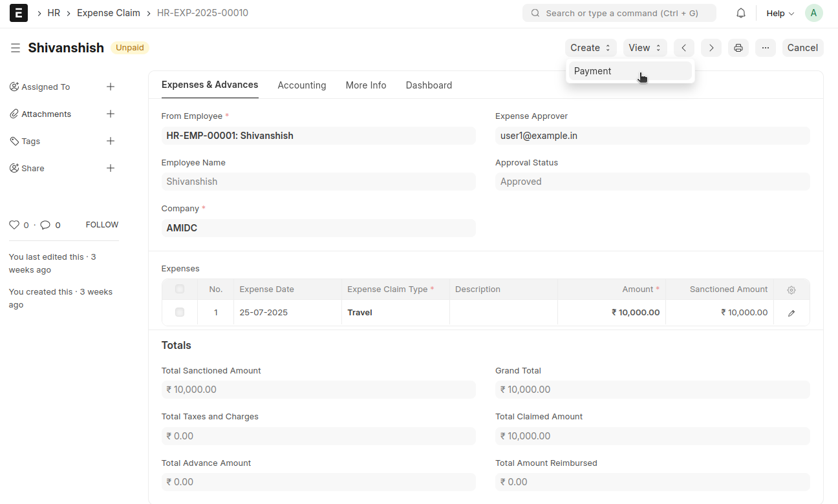Add an assignee with plus icon

(x=111, y=87)
